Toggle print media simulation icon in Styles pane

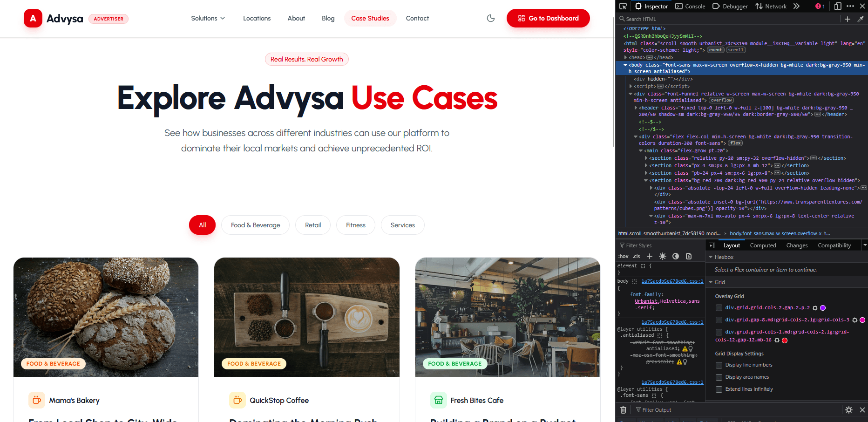[x=689, y=256]
